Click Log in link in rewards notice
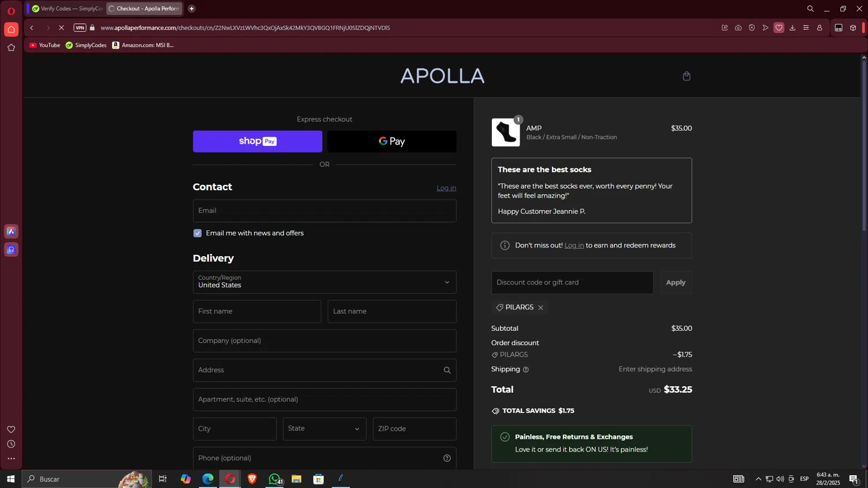This screenshot has height=488, width=868. pyautogui.click(x=574, y=246)
